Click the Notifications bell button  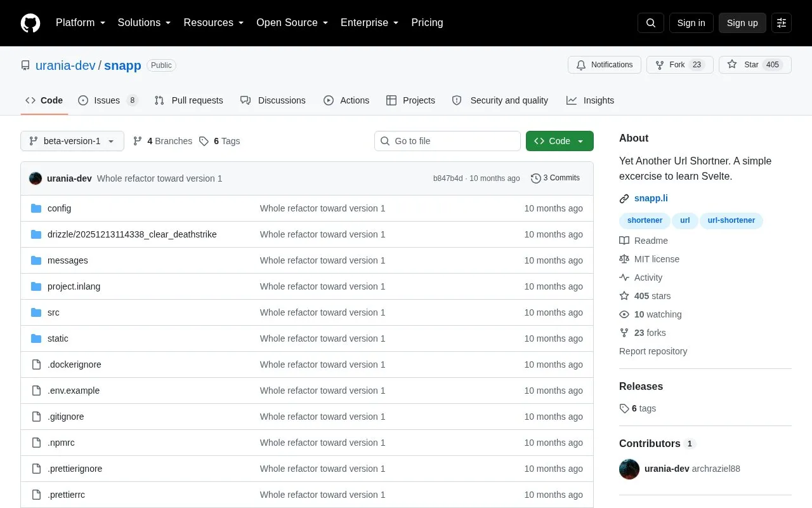[x=605, y=65]
